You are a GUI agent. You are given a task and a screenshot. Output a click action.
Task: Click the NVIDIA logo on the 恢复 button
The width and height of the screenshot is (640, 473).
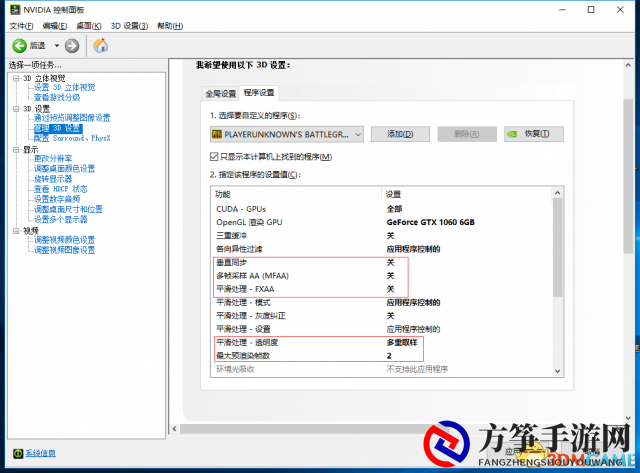pyautogui.click(x=512, y=134)
